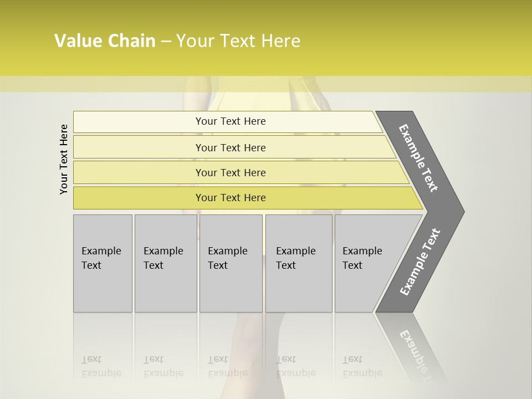Select the first gray "Example Text" box

coord(102,263)
